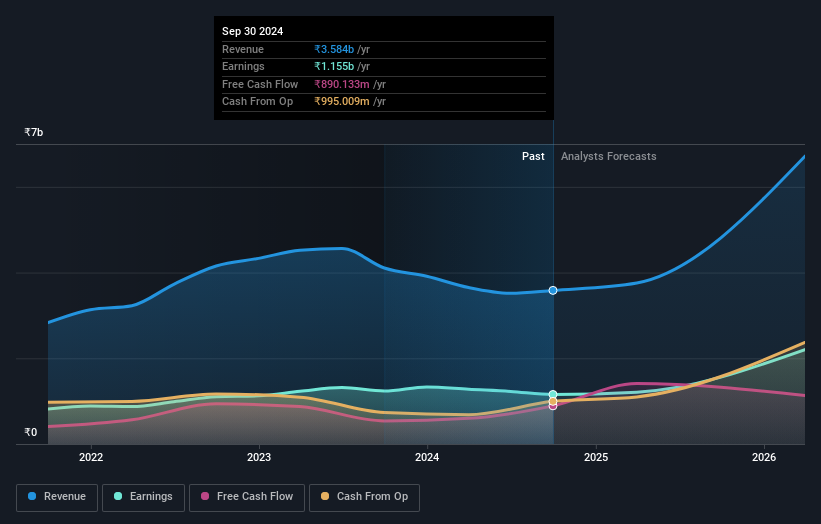Toggle the Revenue legend series

pyautogui.click(x=57, y=497)
